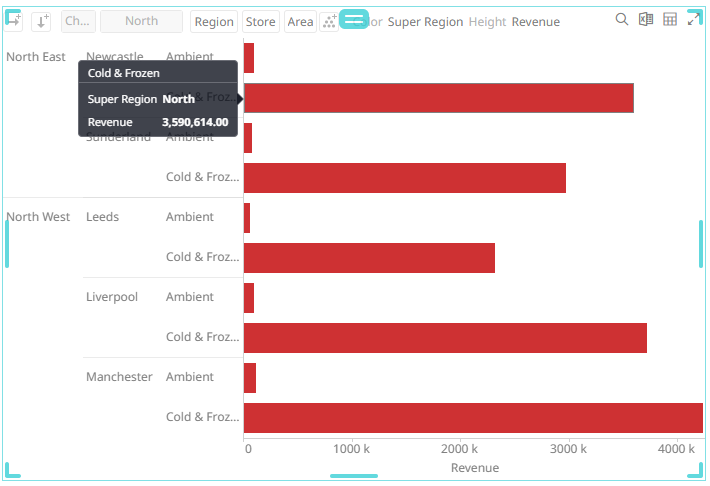710x486 pixels.
Task: Click the bottom-right corner handle
Action: point(696,470)
